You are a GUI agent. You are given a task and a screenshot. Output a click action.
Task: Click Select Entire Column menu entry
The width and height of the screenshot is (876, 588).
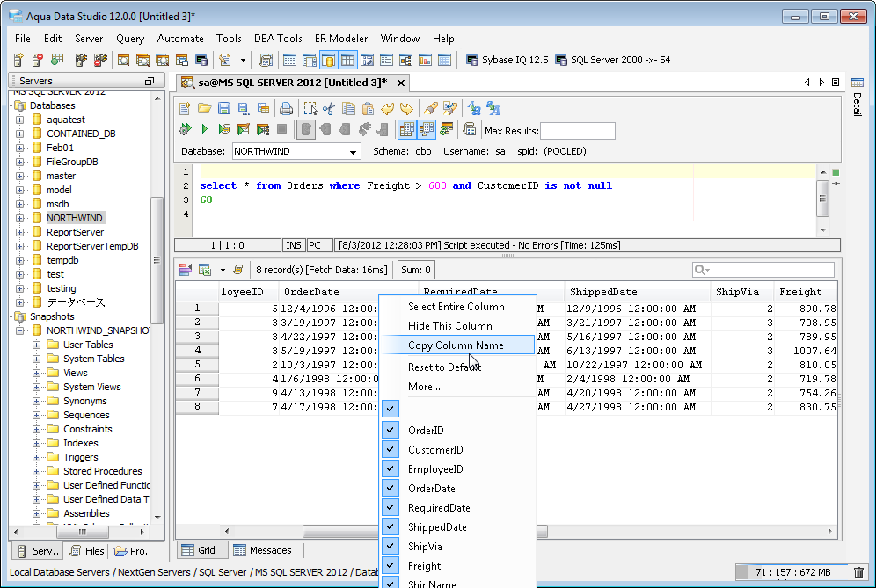[x=456, y=307]
